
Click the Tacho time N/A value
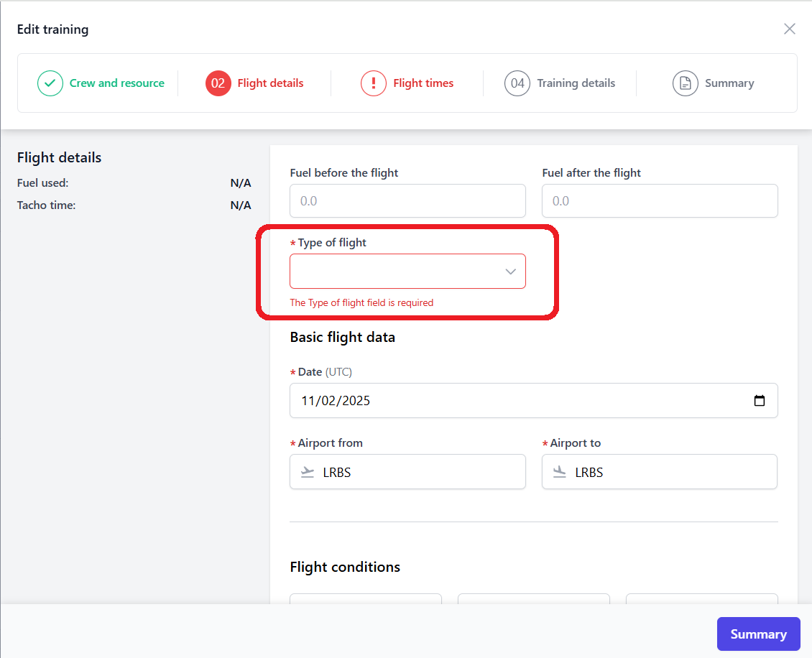[x=241, y=205]
